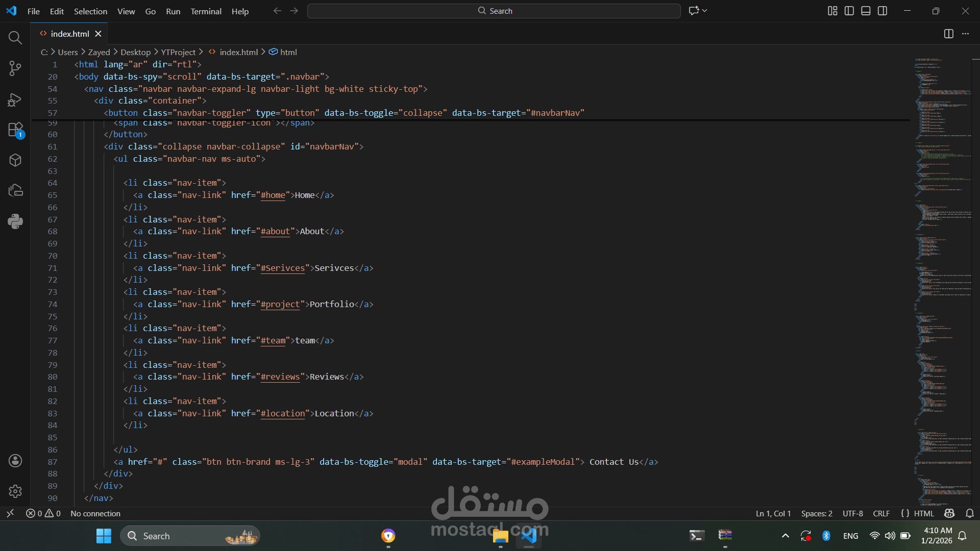Open the Terminal menu
Screen dimensions: 980x551
click(x=206, y=11)
